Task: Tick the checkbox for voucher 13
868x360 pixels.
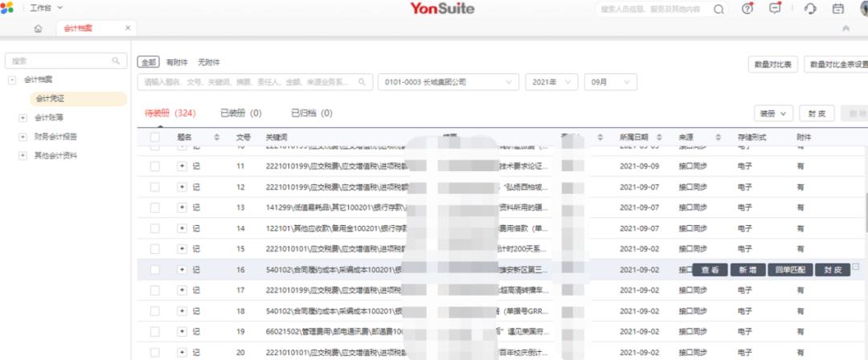Action: click(155, 207)
